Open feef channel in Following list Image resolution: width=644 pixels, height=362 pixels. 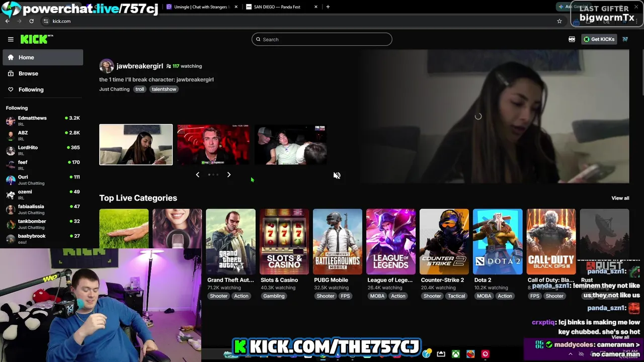coord(43,165)
